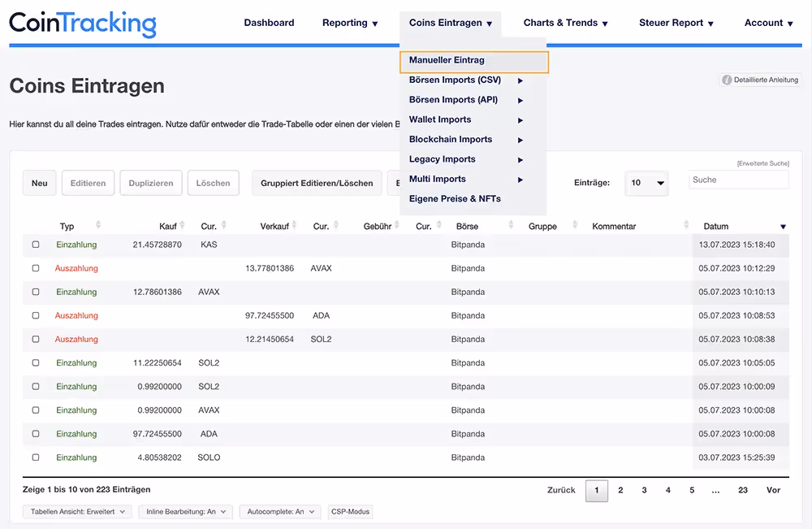Collapse the Coins Eintragen menu

[x=451, y=23]
